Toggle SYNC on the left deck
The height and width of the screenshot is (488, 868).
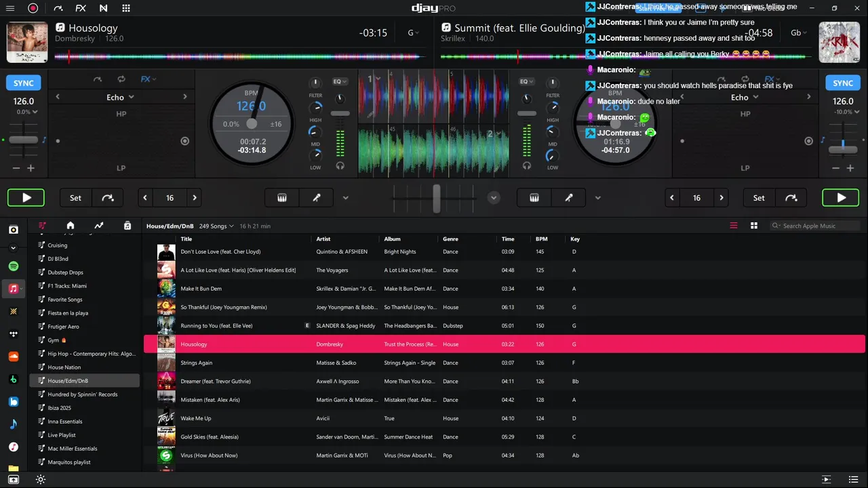[24, 83]
